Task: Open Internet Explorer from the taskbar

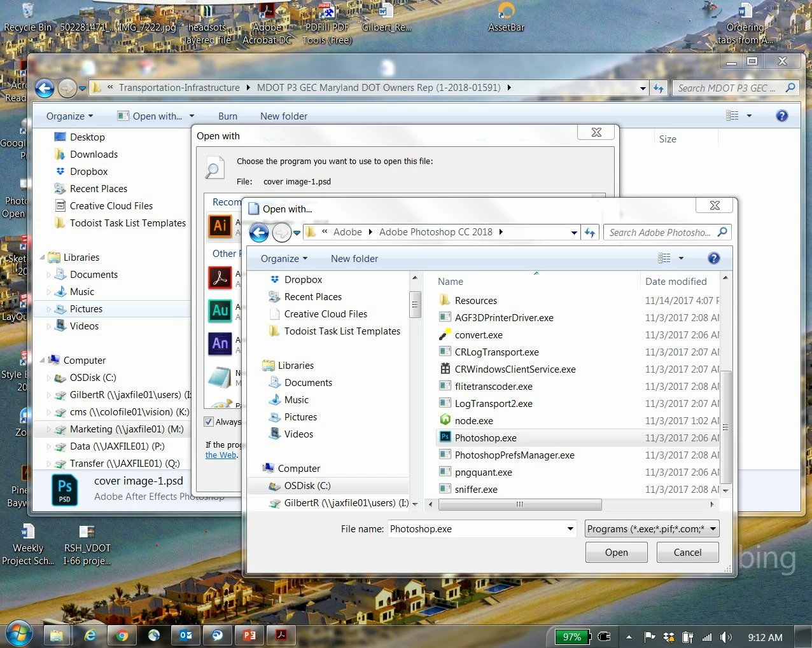Action: [90, 635]
